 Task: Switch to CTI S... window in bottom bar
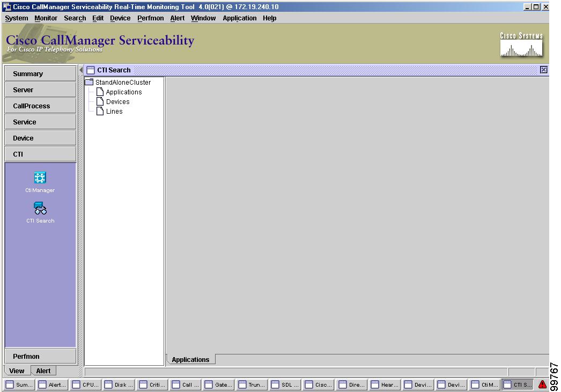click(518, 385)
